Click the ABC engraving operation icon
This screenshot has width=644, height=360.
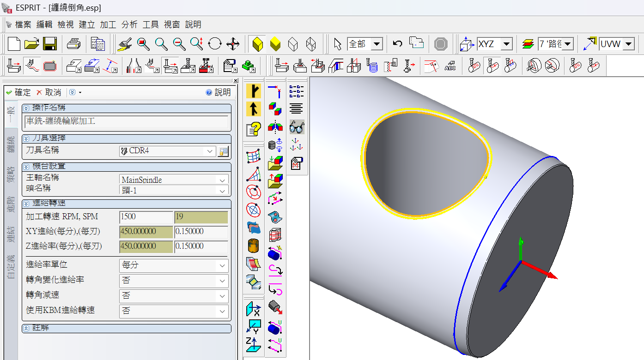450,66
